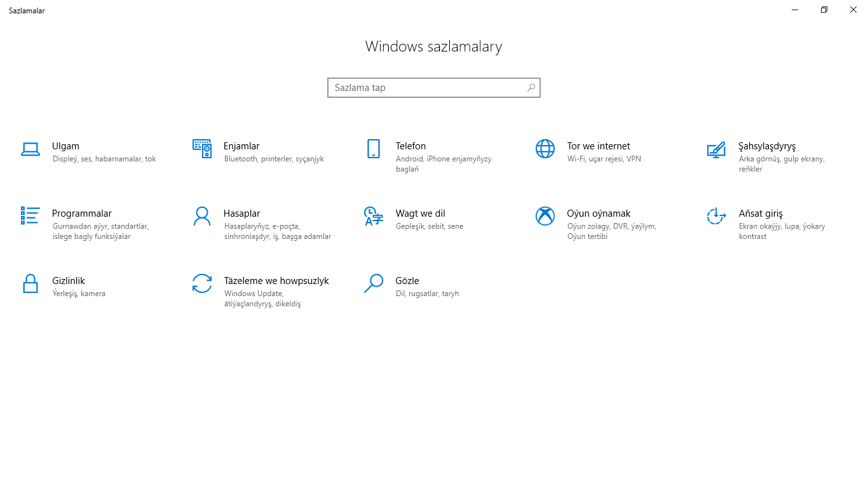This screenshot has width=868, height=488.
Task: Click the Wagt we dil title
Action: coord(420,213)
